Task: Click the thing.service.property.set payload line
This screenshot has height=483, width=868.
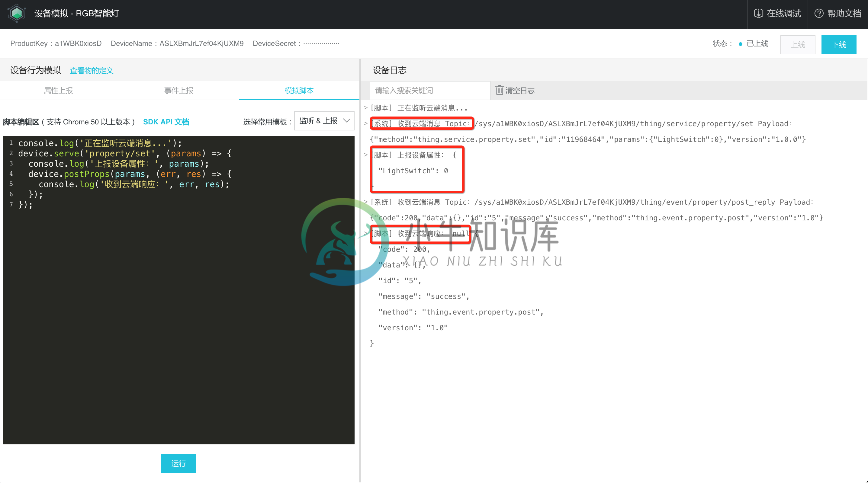Action: [588, 139]
